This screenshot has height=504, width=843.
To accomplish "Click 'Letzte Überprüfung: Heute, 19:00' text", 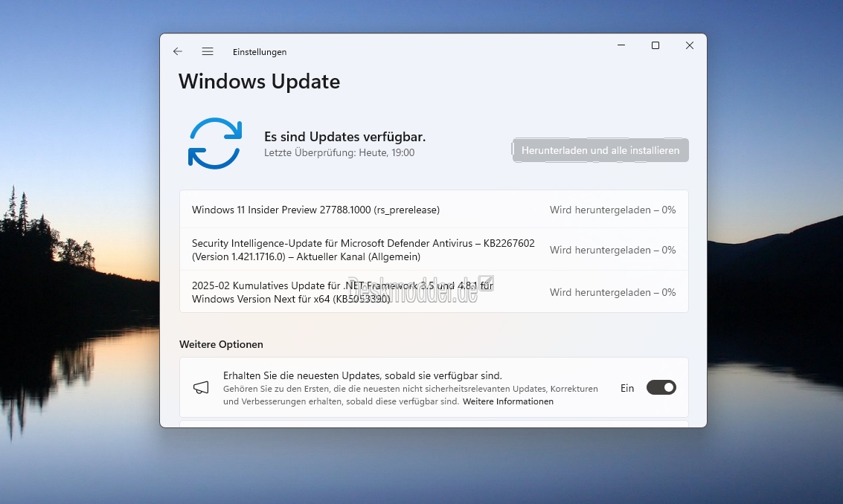I will pos(339,152).
